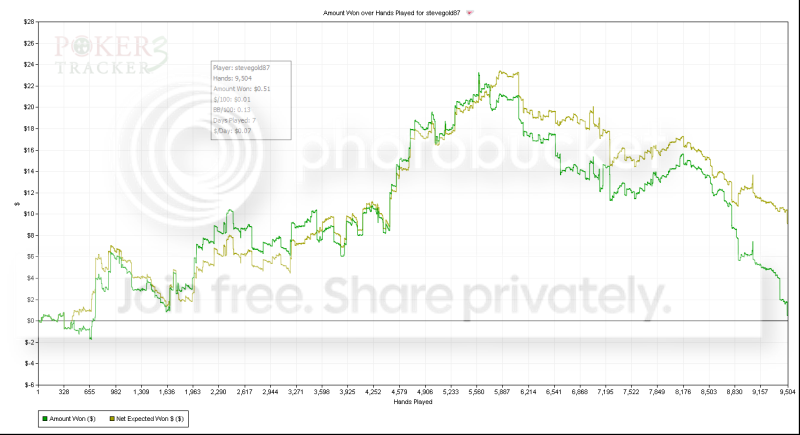Click the green Amount Won ($) legend swatch
The width and height of the screenshot is (800, 435).
[45, 419]
